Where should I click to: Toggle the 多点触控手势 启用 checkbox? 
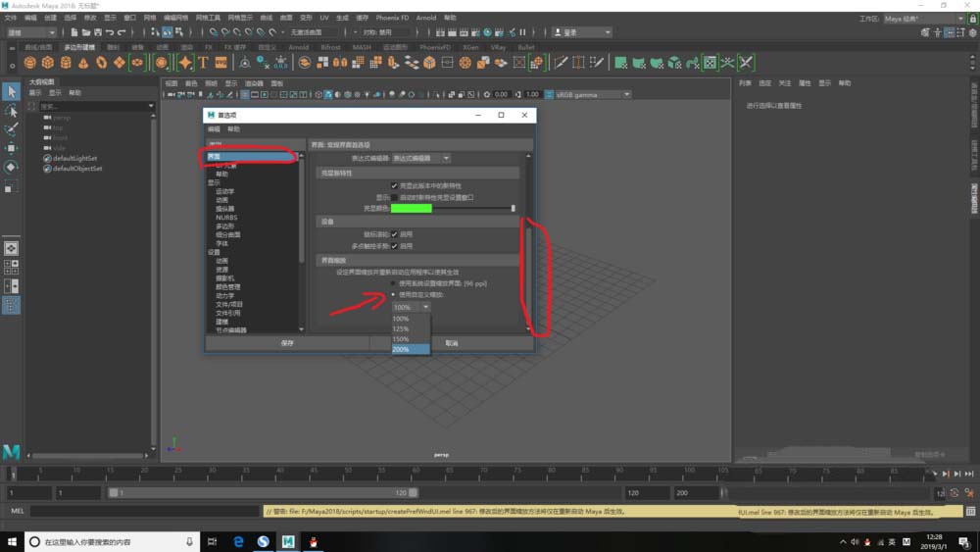pos(394,246)
